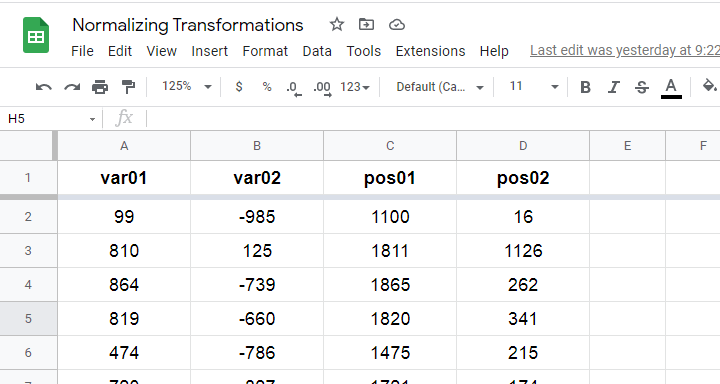Viewport: 720px width, 384px height.
Task: Select the Paint format roller icon
Action: (128, 87)
